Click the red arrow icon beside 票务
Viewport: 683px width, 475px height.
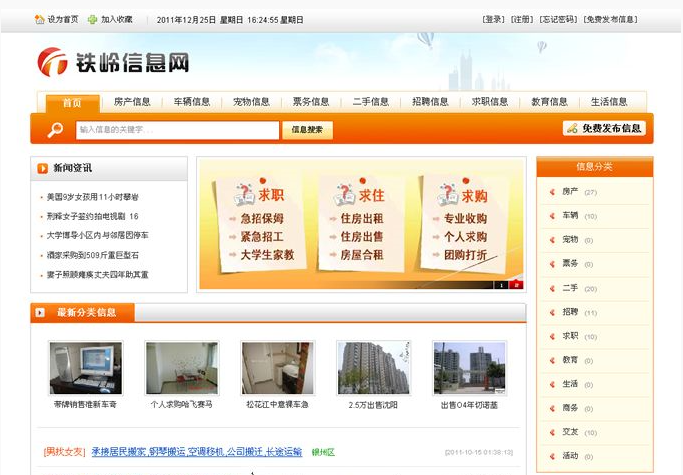click(x=552, y=264)
